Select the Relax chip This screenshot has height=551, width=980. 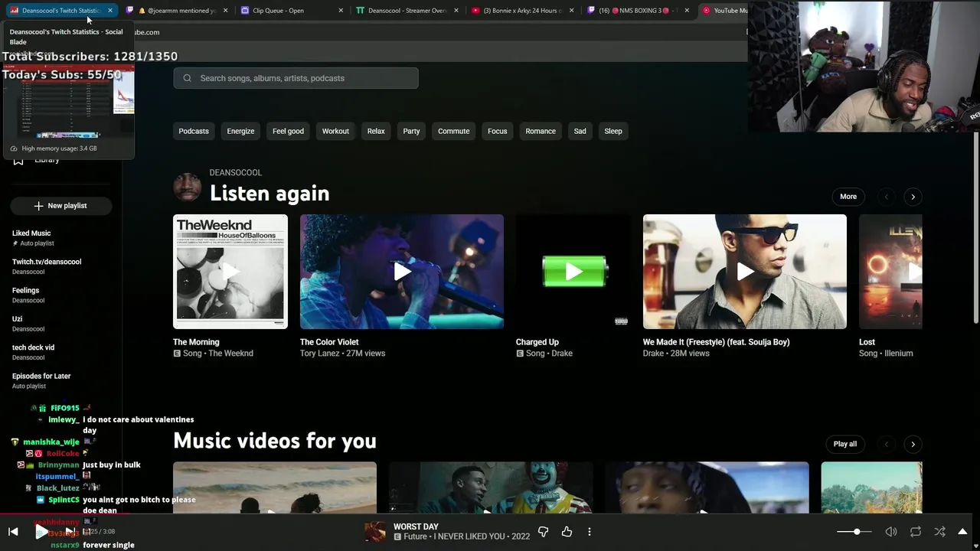click(x=376, y=131)
